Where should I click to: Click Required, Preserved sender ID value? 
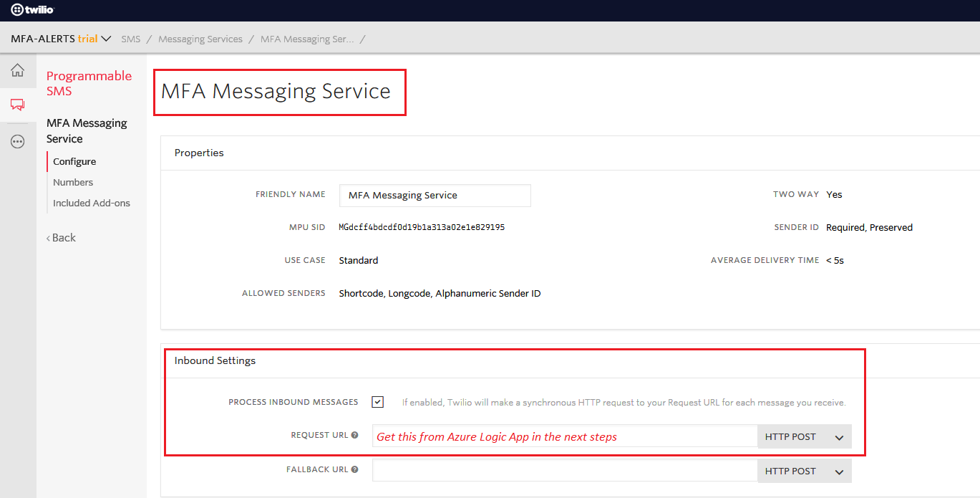point(869,227)
